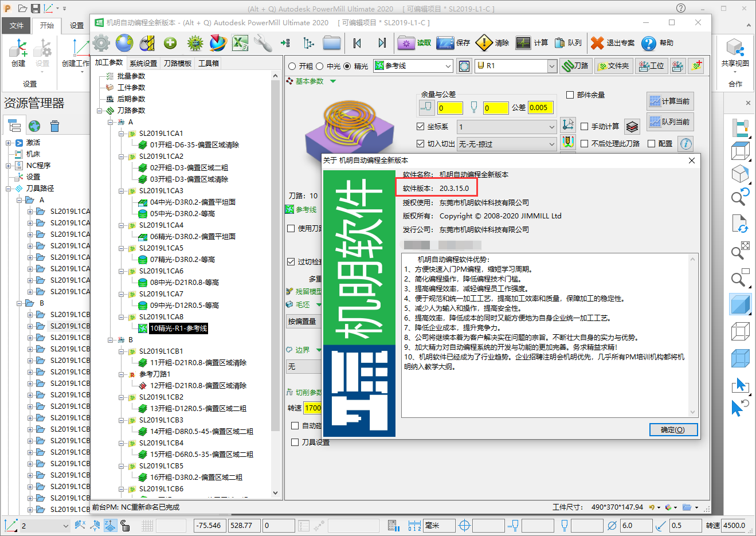This screenshot has width=756, height=536.
Task: Click the 退出专案 button
Action: click(x=613, y=43)
